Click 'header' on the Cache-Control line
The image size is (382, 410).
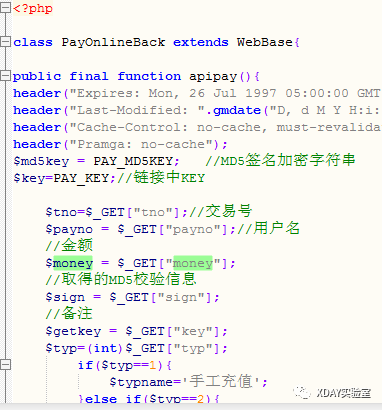point(37,127)
